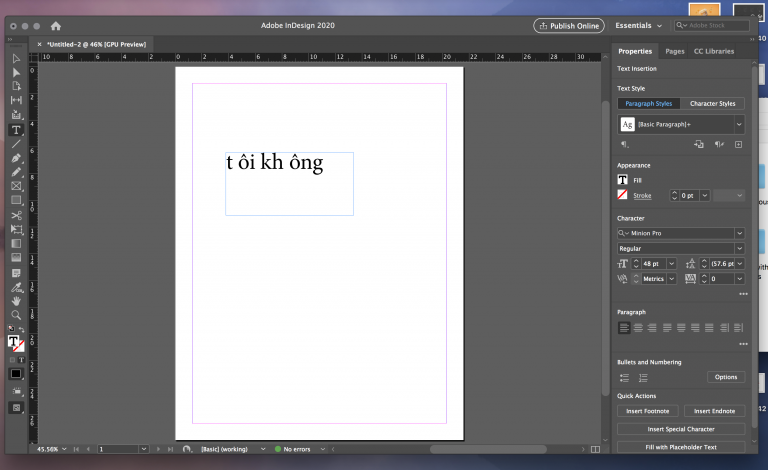The width and height of the screenshot is (768, 470).
Task: Toggle align center paragraph button
Action: point(638,328)
